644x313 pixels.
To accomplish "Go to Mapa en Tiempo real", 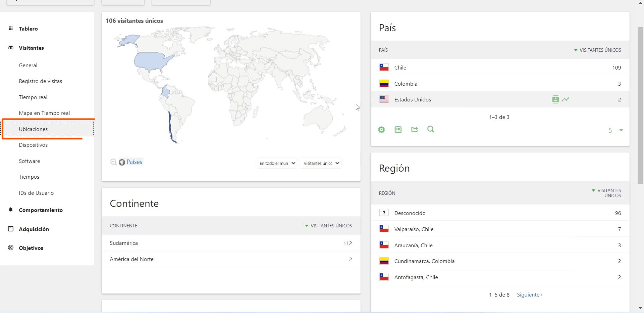I will pos(44,113).
